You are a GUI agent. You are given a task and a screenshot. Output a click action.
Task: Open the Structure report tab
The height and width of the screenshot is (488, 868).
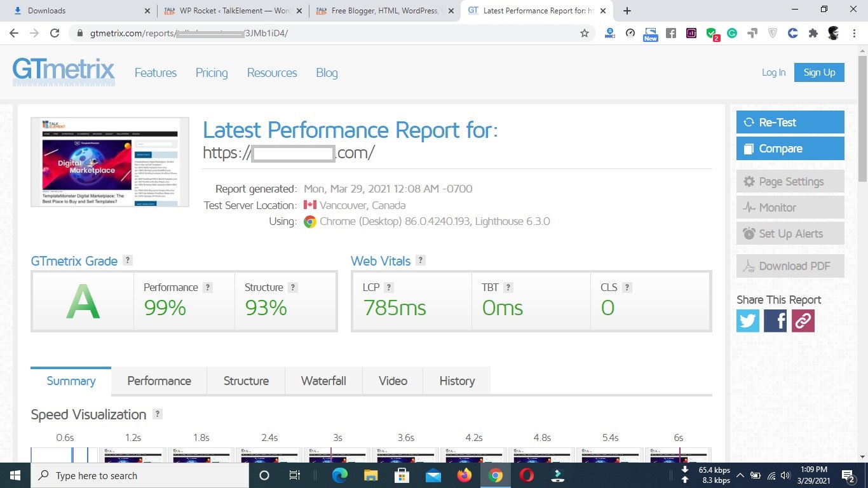246,381
